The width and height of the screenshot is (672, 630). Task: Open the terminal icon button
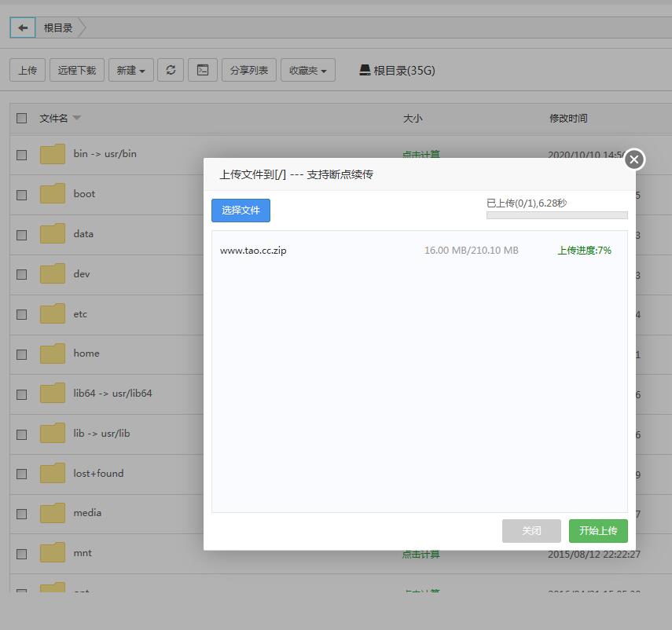click(x=202, y=70)
